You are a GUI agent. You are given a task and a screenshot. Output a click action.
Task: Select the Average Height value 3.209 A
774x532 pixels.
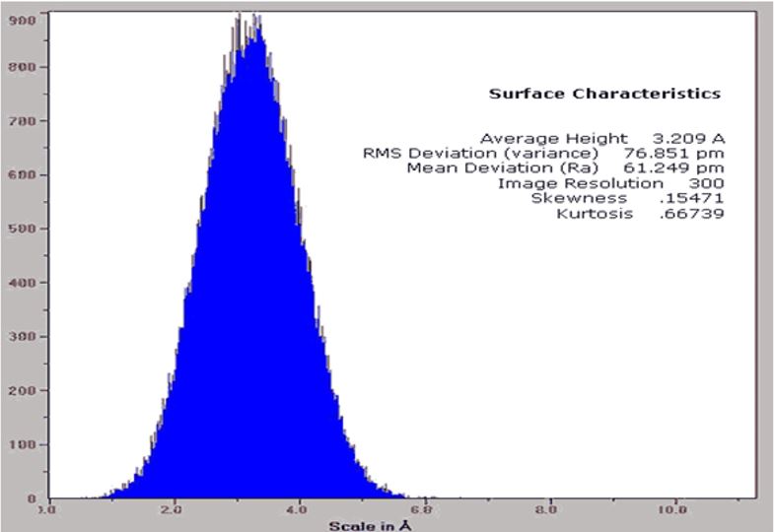click(x=688, y=139)
